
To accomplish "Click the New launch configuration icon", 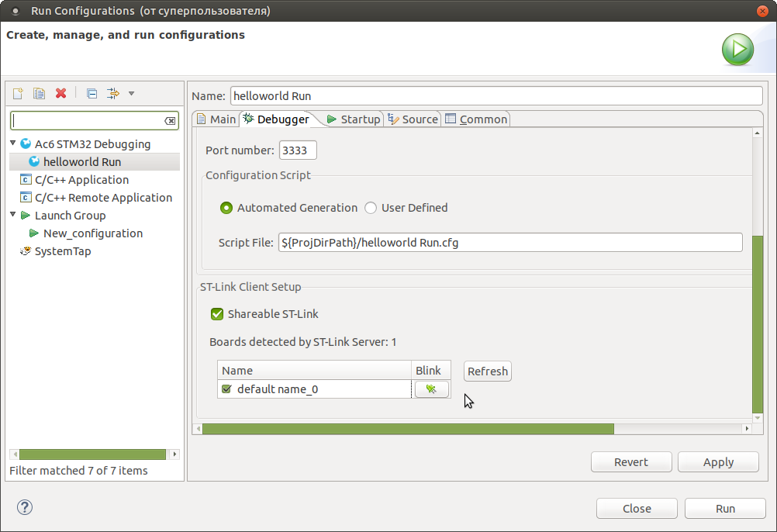I will click(18, 94).
